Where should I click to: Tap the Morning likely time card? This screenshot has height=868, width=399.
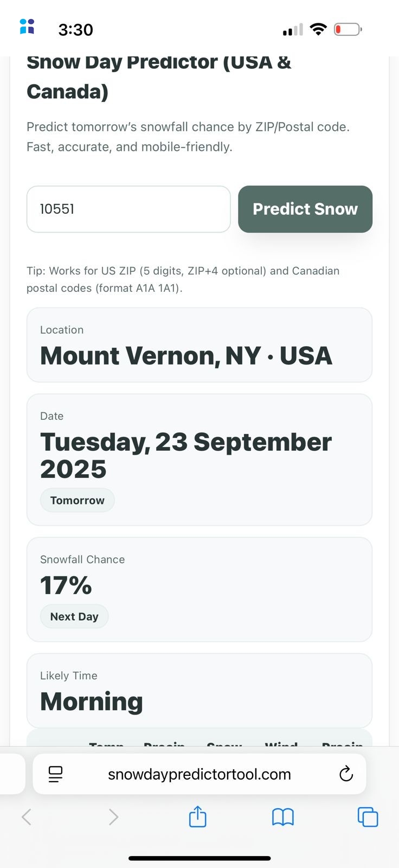click(199, 691)
